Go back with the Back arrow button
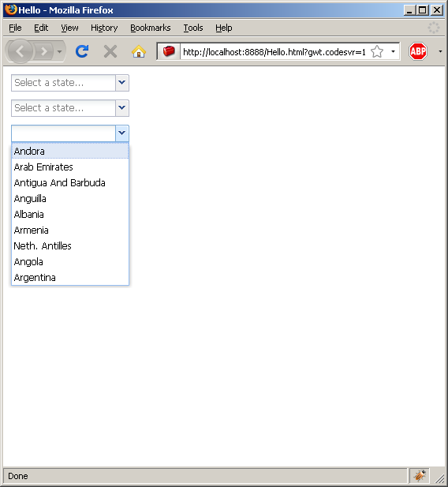The image size is (448, 487). tap(20, 51)
